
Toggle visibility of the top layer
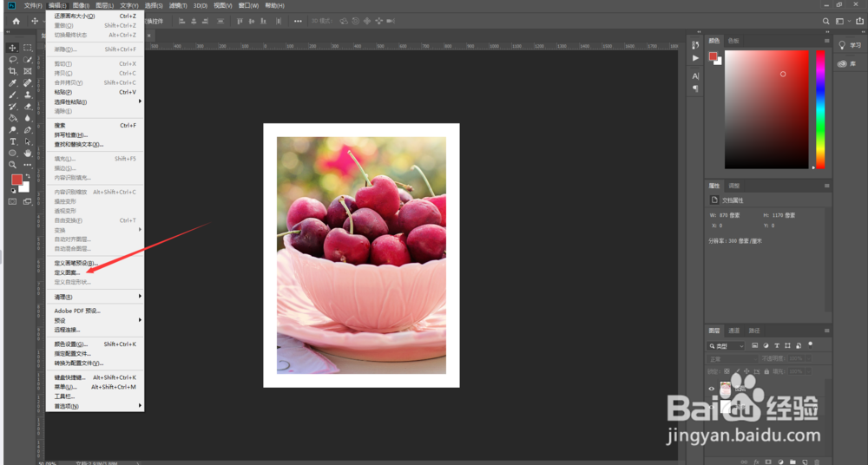click(712, 389)
